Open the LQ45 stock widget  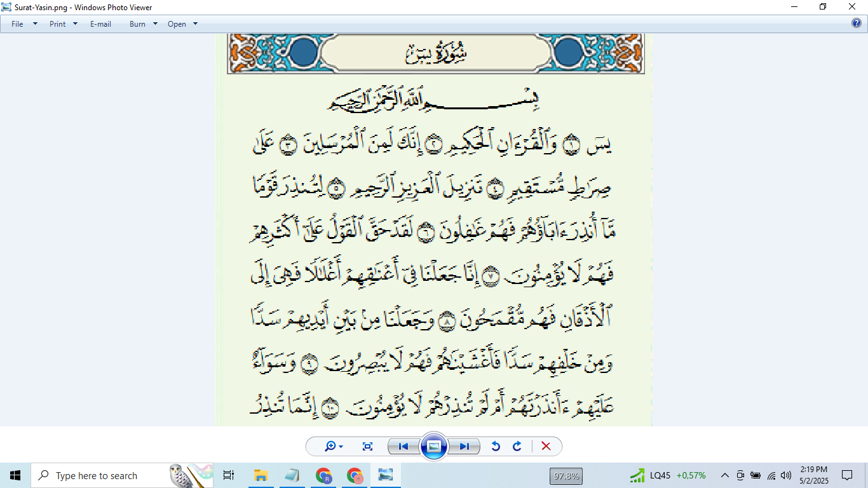[x=668, y=475]
